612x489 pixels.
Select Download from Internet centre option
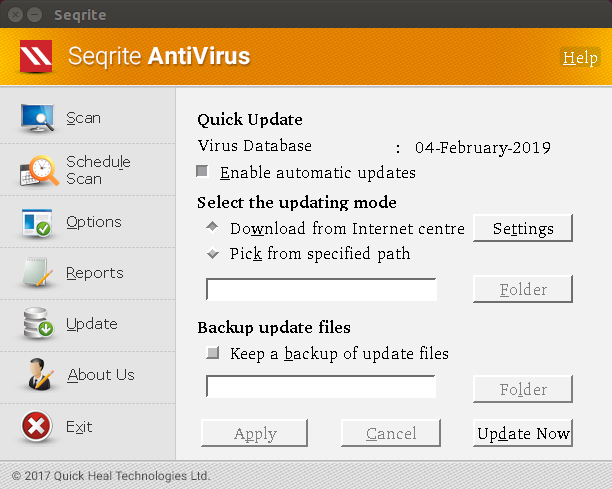click(x=212, y=228)
